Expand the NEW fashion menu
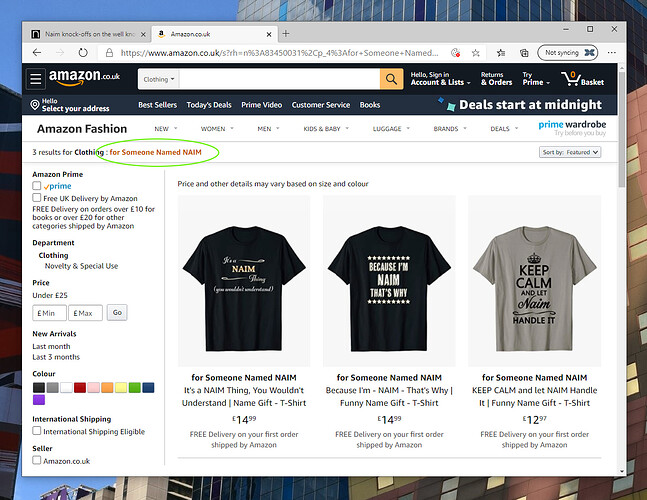Image resolution: width=647 pixels, height=500 pixels. 165,129
